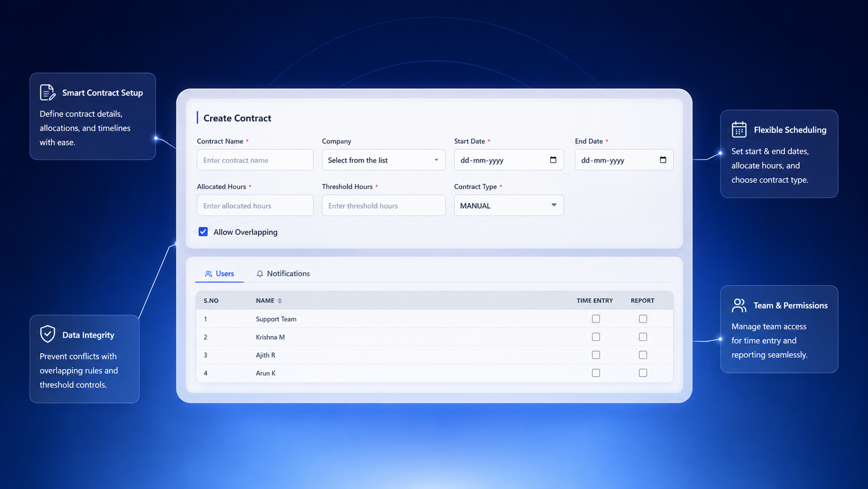Image resolution: width=868 pixels, height=489 pixels.
Task: Click the S.NO column header
Action: tap(211, 301)
